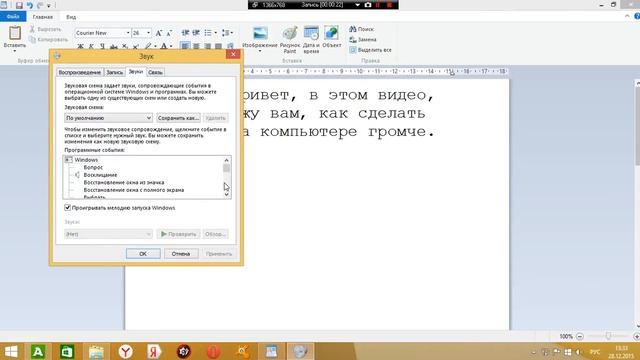
Task: Open the Yandex browser from the taskbar
Action: tap(125, 351)
